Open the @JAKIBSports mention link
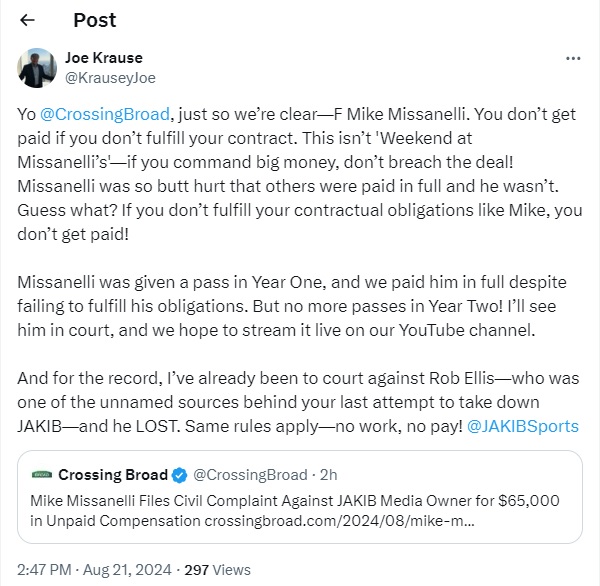This screenshot has height=586, width=600. click(521, 426)
